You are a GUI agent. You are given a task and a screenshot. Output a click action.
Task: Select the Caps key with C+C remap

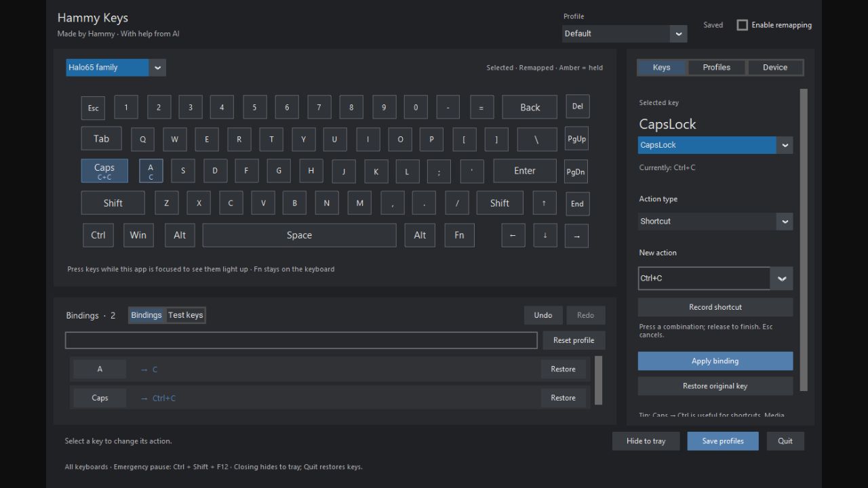[104, 171]
